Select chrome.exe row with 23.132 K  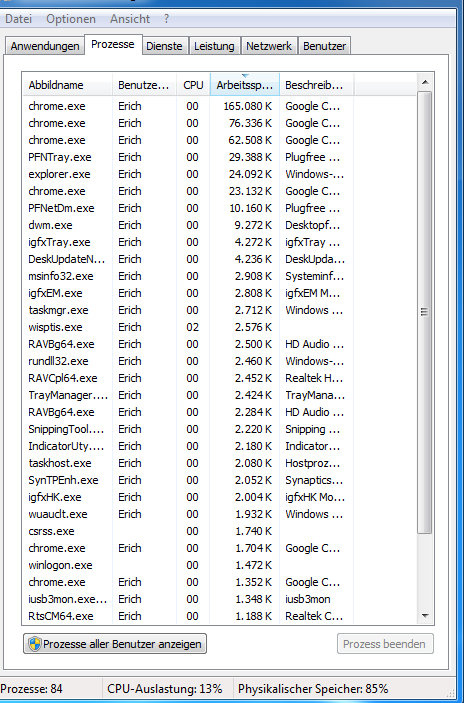pyautogui.click(x=219, y=191)
